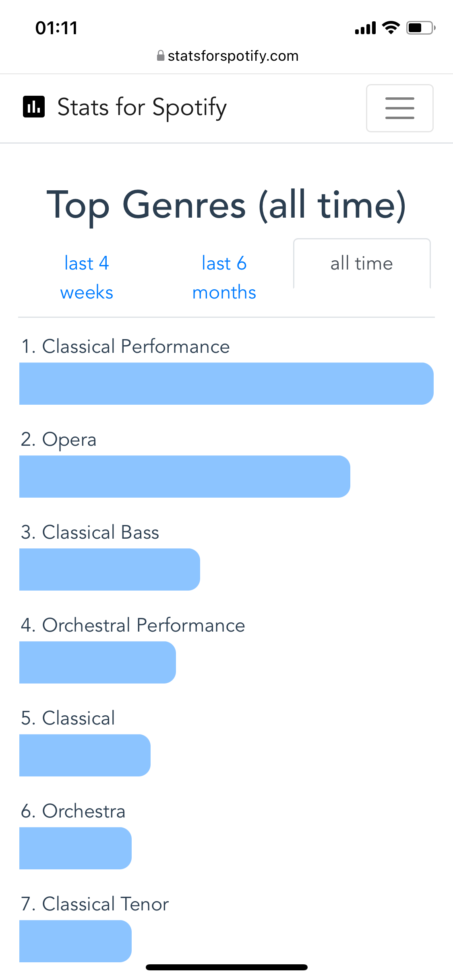The image size is (453, 980).
Task: Open the hamburger navigation menu
Action: (399, 108)
